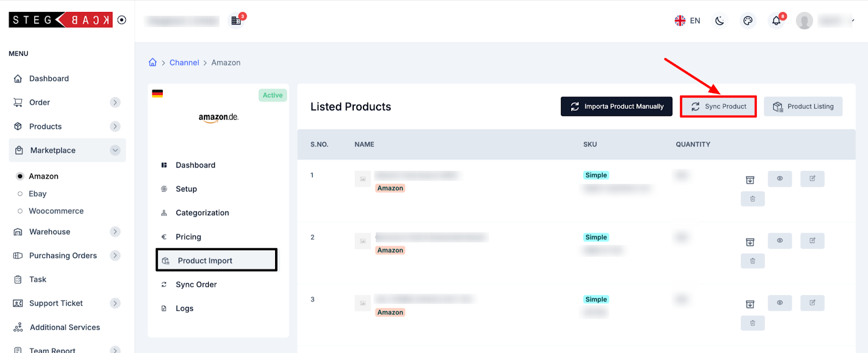Click Product Listing button
The image size is (868, 353).
coord(803,106)
